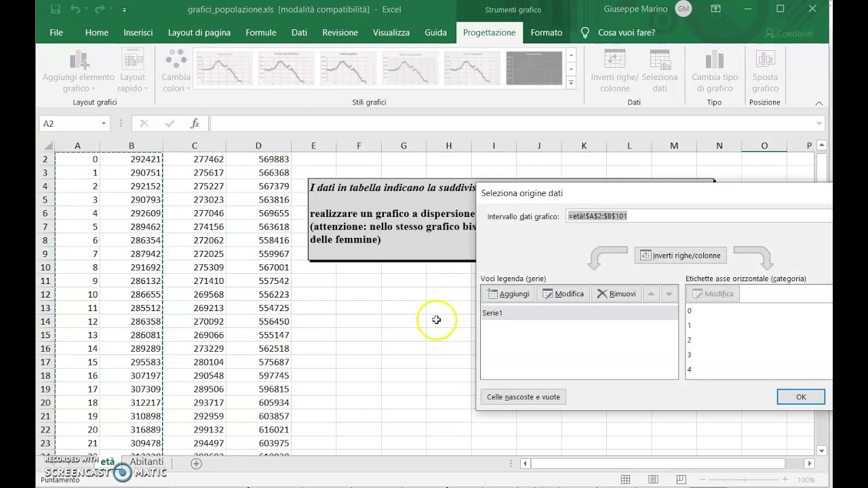868x488 pixels.
Task: Select the dark chart style thumbnail
Action: 534,68
